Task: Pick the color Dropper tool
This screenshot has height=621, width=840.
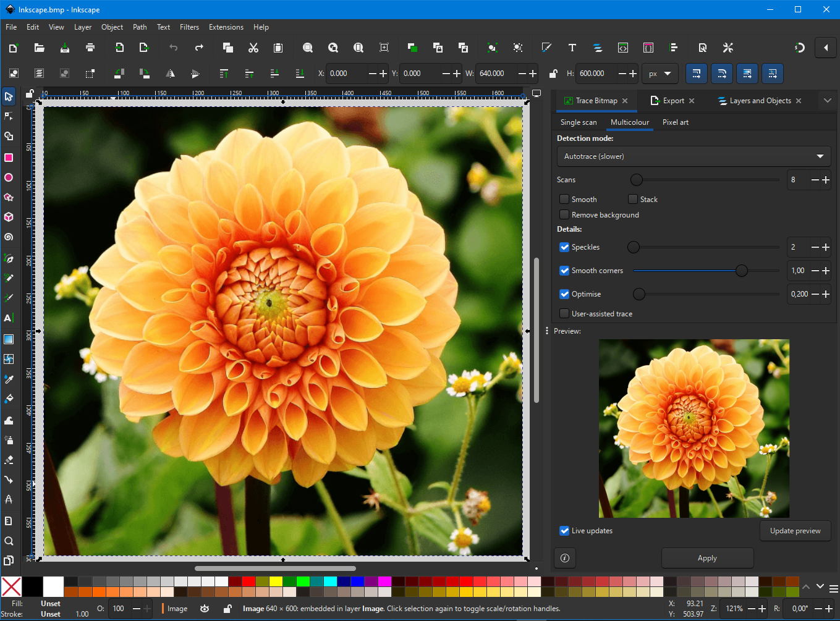Action: pyautogui.click(x=9, y=379)
